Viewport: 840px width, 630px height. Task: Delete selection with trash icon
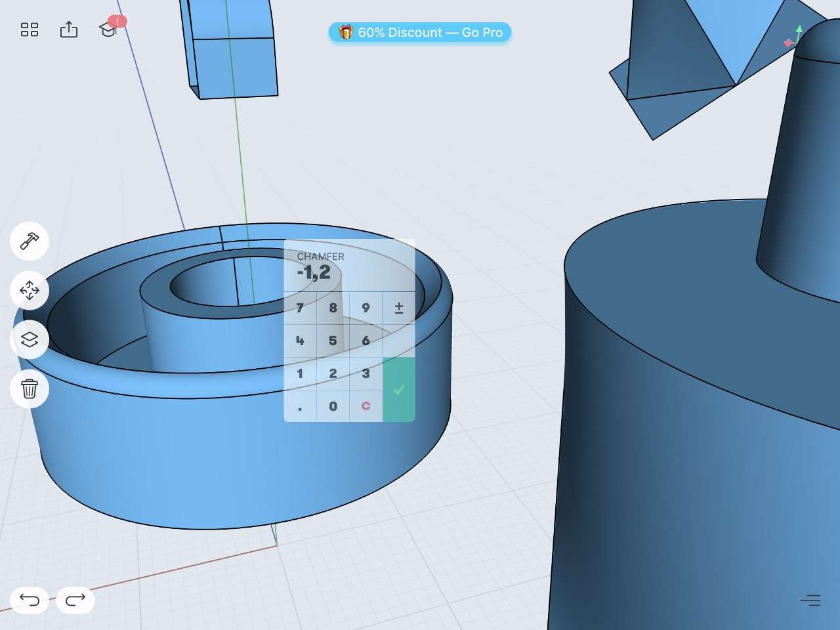pos(30,388)
